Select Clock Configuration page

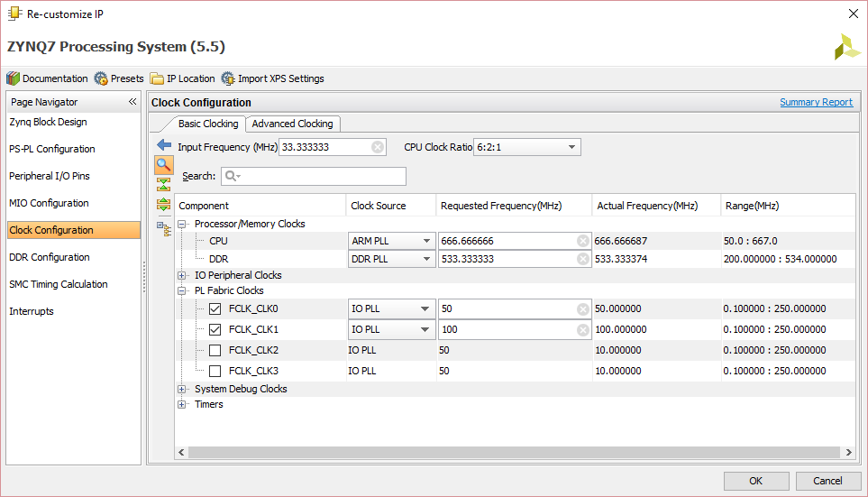coord(74,230)
